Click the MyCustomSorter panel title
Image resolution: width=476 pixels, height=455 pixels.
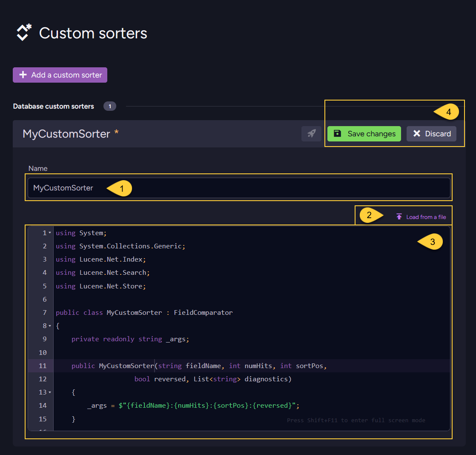[66, 134]
